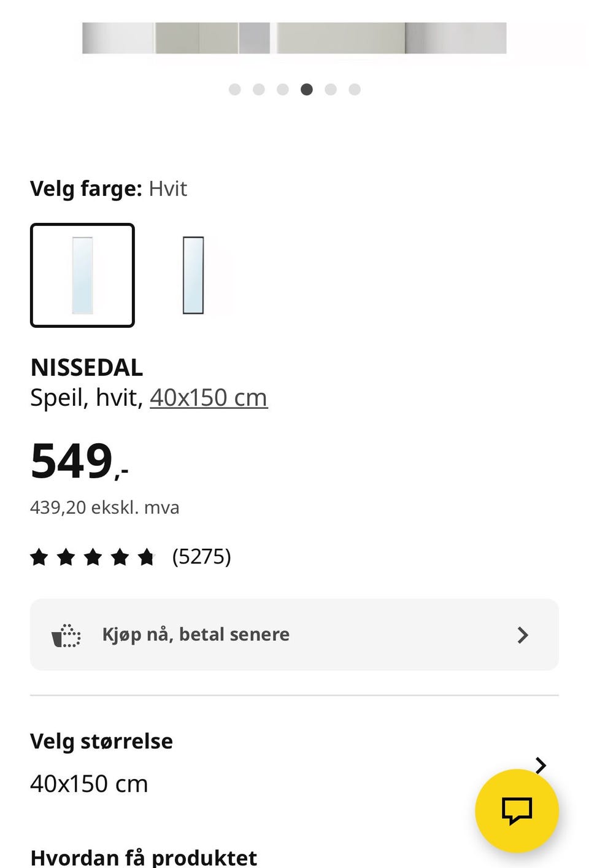Open the 40x150 cm size link
This screenshot has height=868, width=589.
[209, 398]
